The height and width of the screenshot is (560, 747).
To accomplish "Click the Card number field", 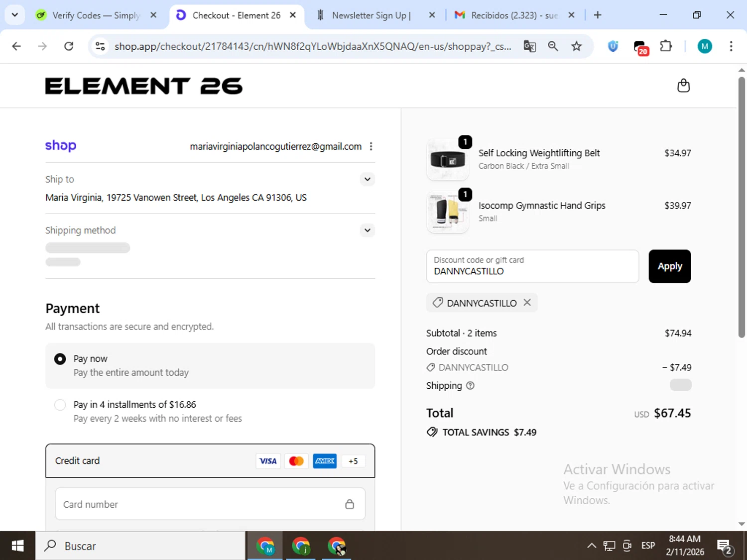I will point(210,504).
